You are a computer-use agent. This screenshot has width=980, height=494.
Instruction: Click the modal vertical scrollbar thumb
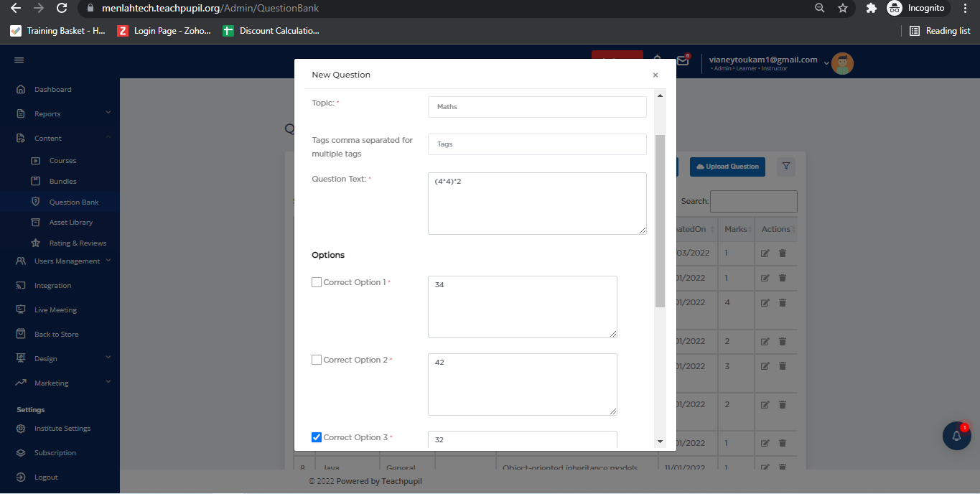(660, 220)
